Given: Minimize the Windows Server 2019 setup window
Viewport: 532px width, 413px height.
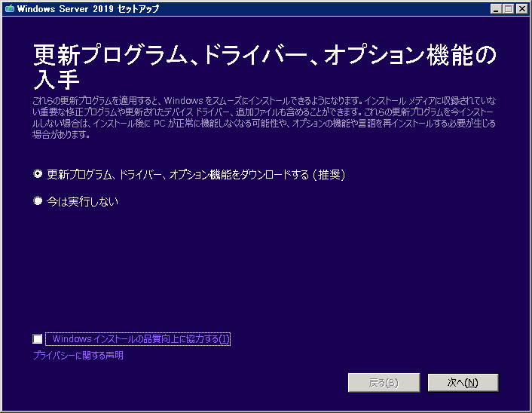Looking at the screenshot, I should point(496,9).
